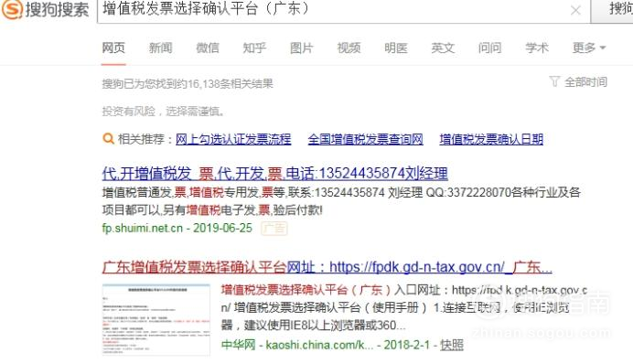Viewport: 633px width, 364px height.
Task: Open result 广东增值税发票选择确认平台网址
Action: pyautogui.click(x=327, y=267)
